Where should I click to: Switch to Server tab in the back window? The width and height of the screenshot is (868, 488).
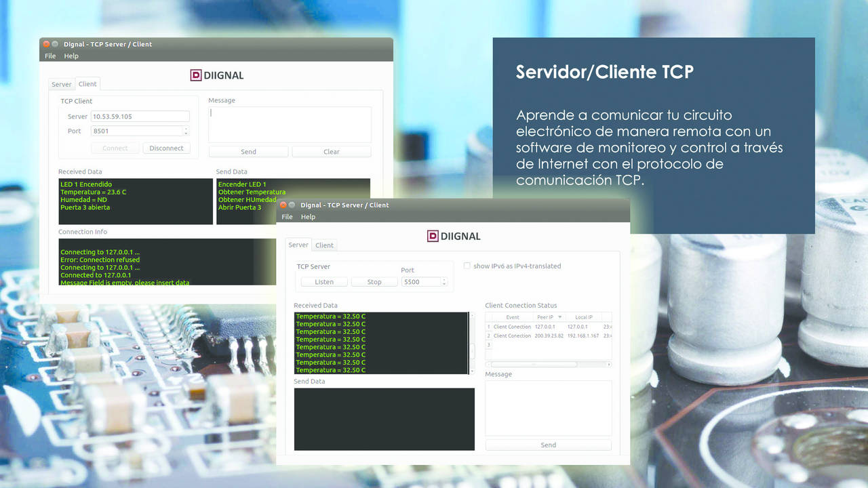[61, 85]
